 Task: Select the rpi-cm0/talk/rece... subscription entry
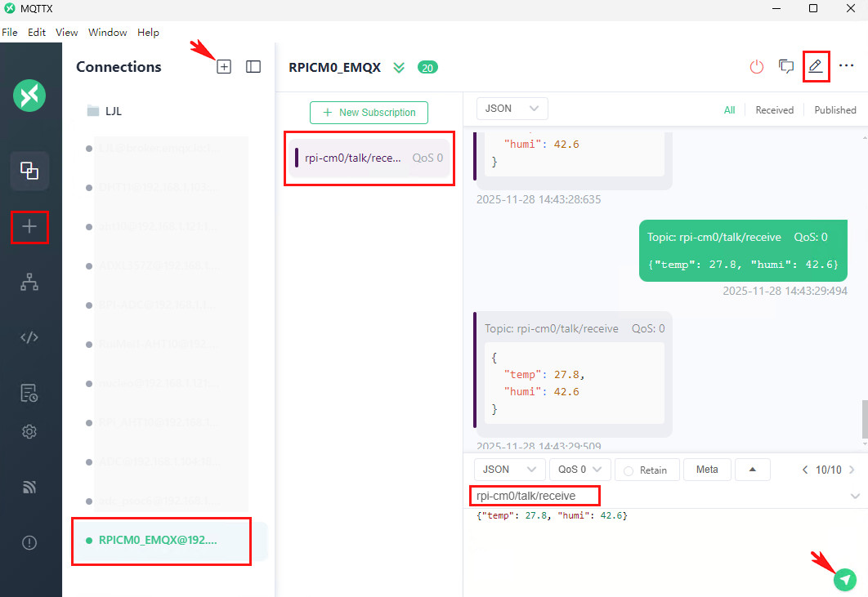coord(369,158)
